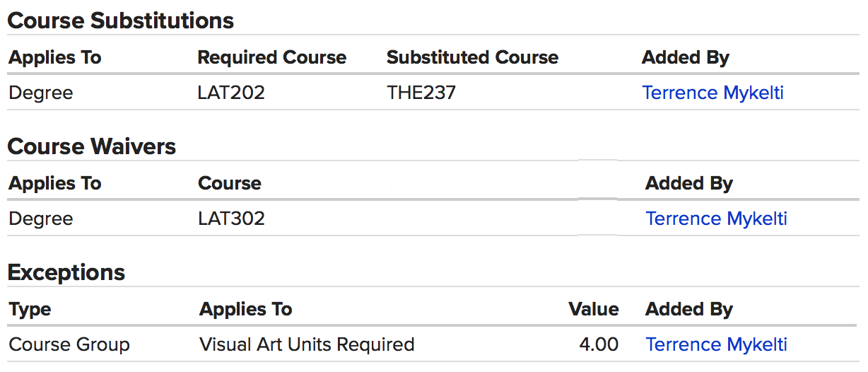Screen dimensions: 868x372
Task: Click the Exceptions section heading
Action: coord(66,272)
